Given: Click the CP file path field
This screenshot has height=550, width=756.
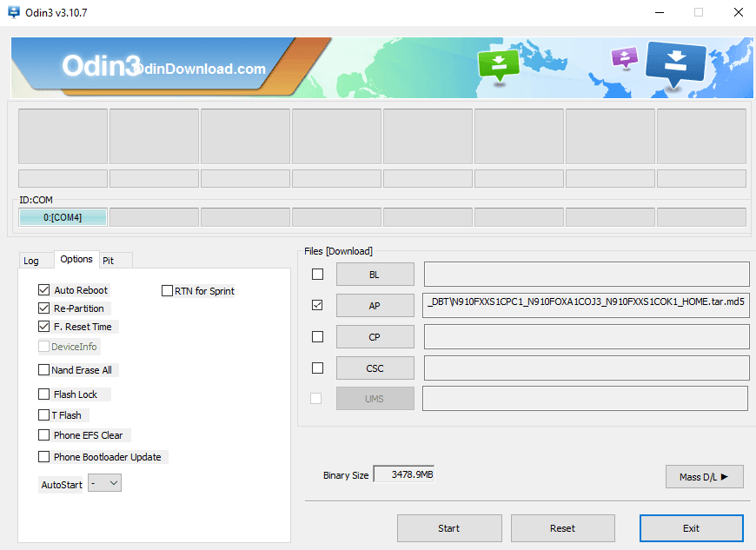Looking at the screenshot, I should coord(587,336).
